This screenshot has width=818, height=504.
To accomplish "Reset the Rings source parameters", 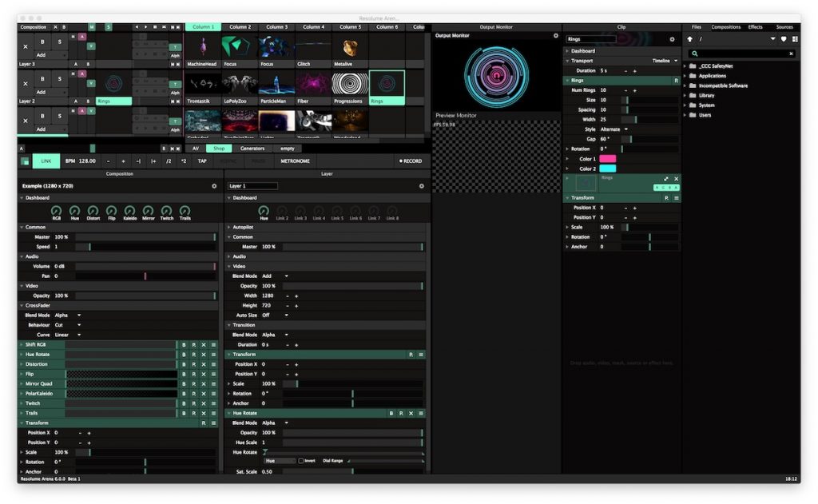I will tap(676, 81).
